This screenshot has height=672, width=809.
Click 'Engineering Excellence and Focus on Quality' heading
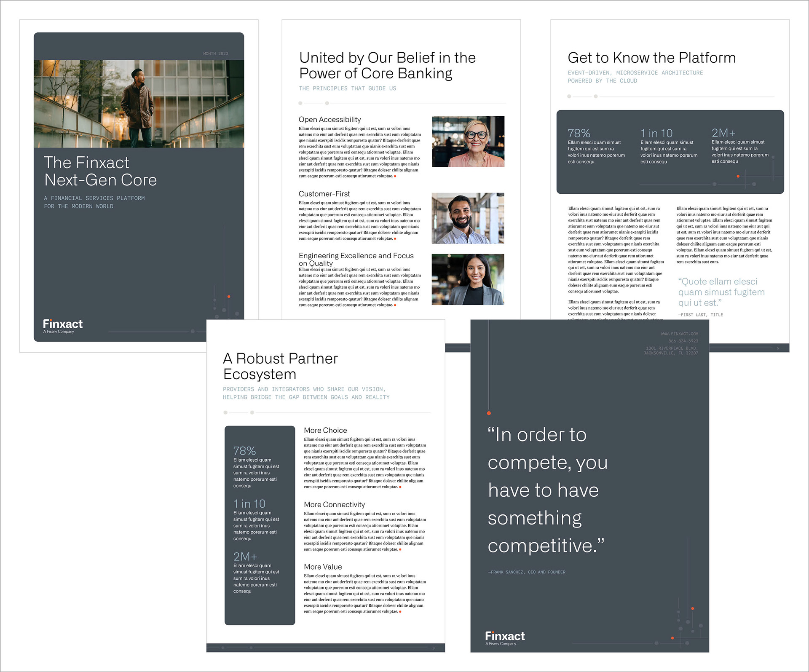click(356, 259)
